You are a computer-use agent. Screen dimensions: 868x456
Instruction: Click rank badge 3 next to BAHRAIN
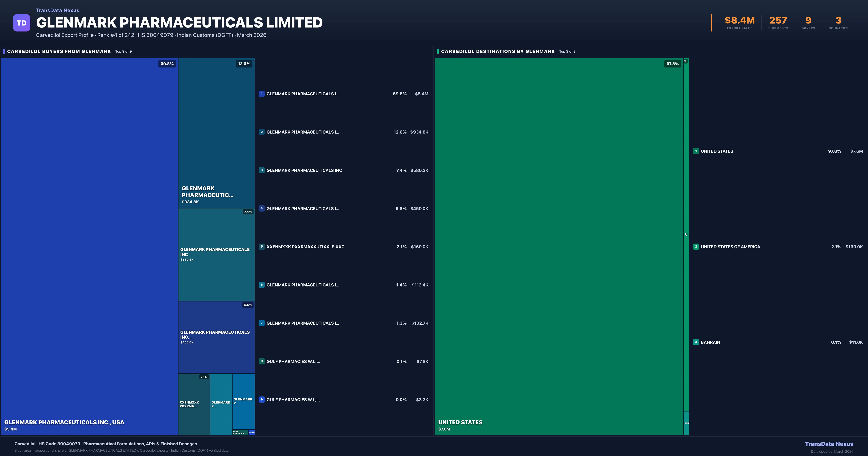pos(696,342)
